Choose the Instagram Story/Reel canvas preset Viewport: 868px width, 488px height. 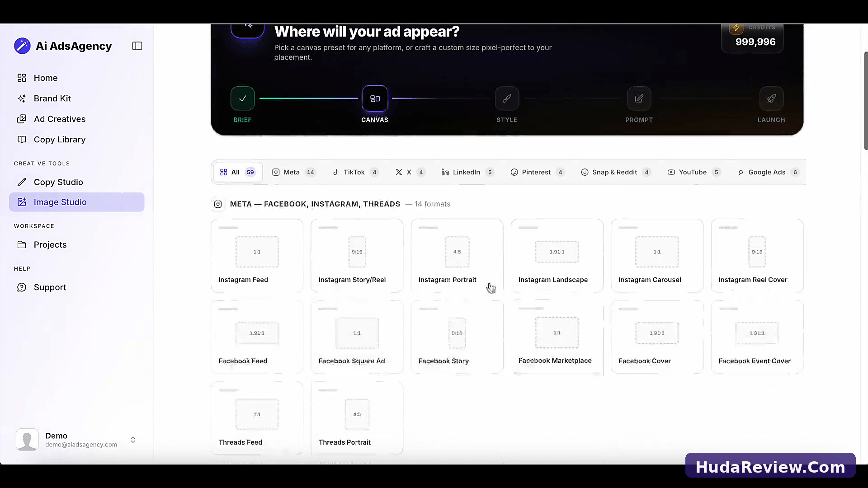(357, 255)
